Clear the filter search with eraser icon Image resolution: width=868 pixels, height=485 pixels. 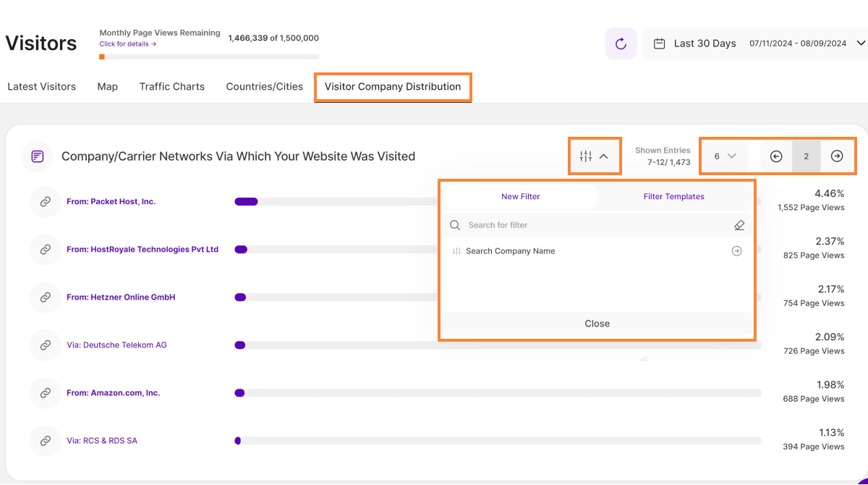(x=739, y=225)
